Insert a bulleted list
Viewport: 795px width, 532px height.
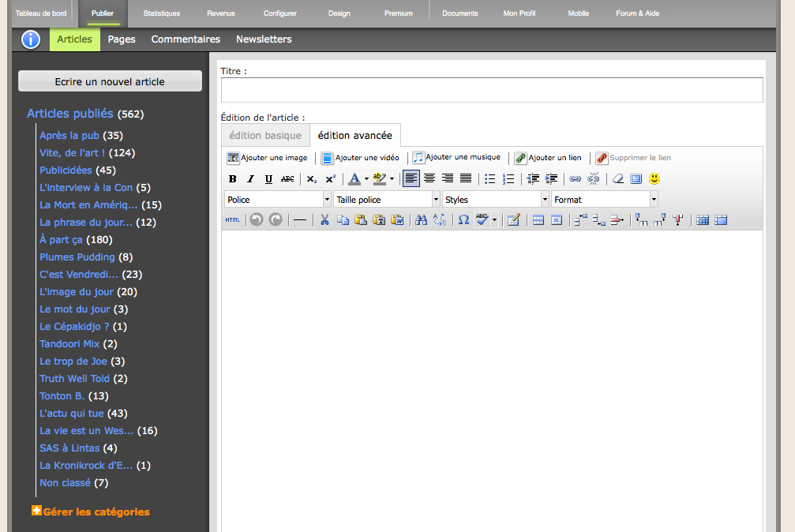click(489, 178)
